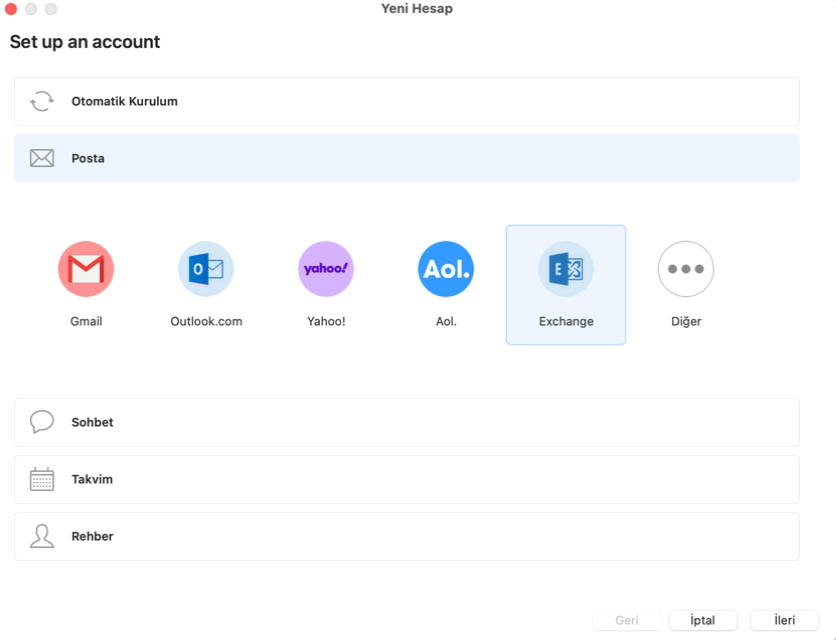Expand the Sohbet account section
This screenshot has height=640, width=836.
pyautogui.click(x=407, y=422)
